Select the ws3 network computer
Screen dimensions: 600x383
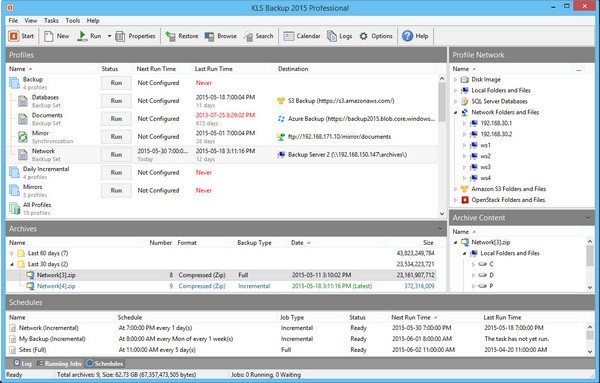pyautogui.click(x=485, y=167)
